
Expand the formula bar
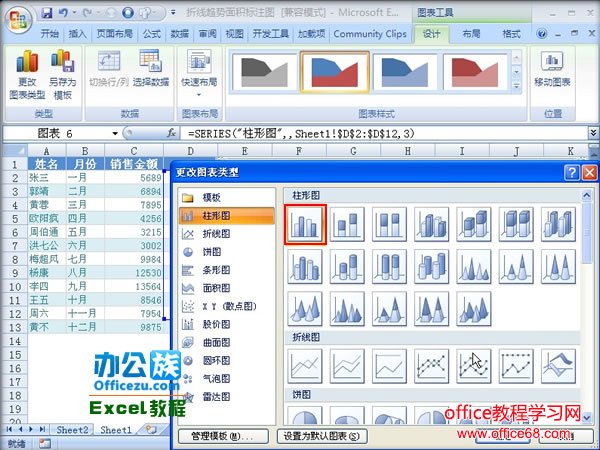click(x=593, y=133)
